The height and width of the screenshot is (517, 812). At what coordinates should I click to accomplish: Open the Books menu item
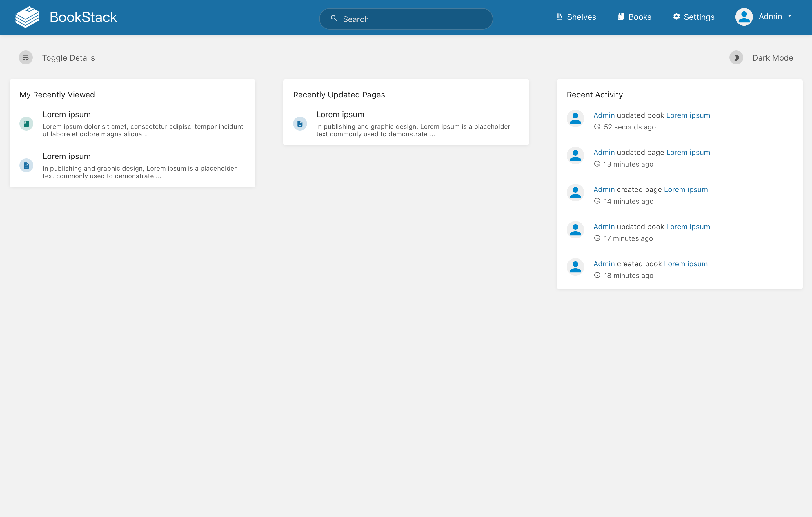click(634, 17)
